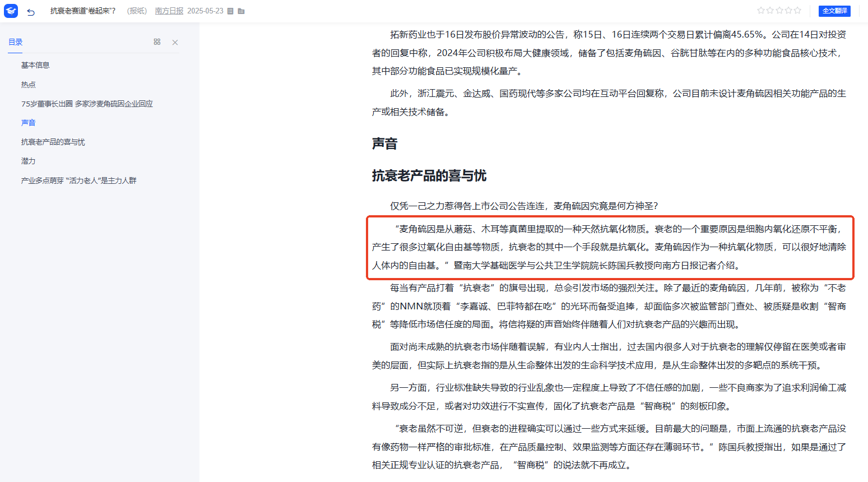Open the 南方日报 source link

click(x=169, y=11)
